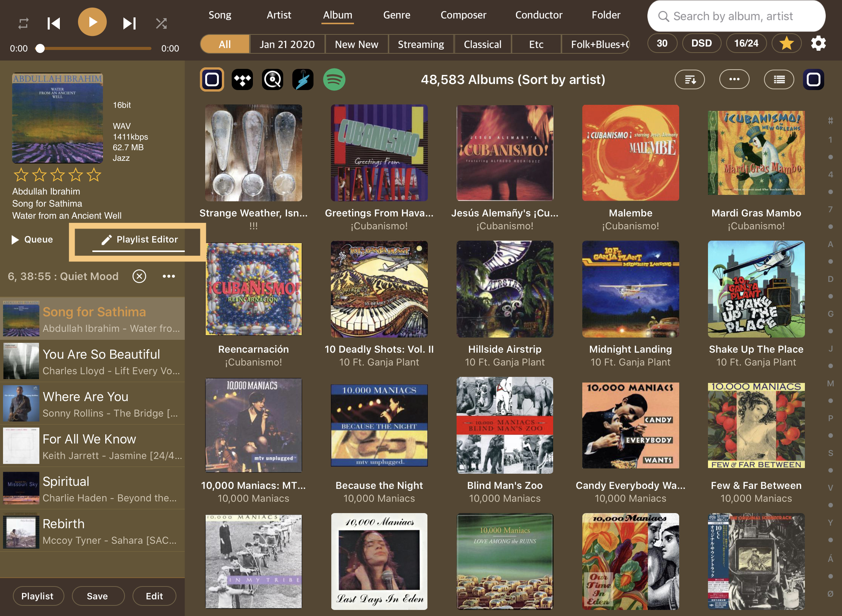The height and width of the screenshot is (616, 842).
Task: Select Where Are You track
Action: [92, 403]
